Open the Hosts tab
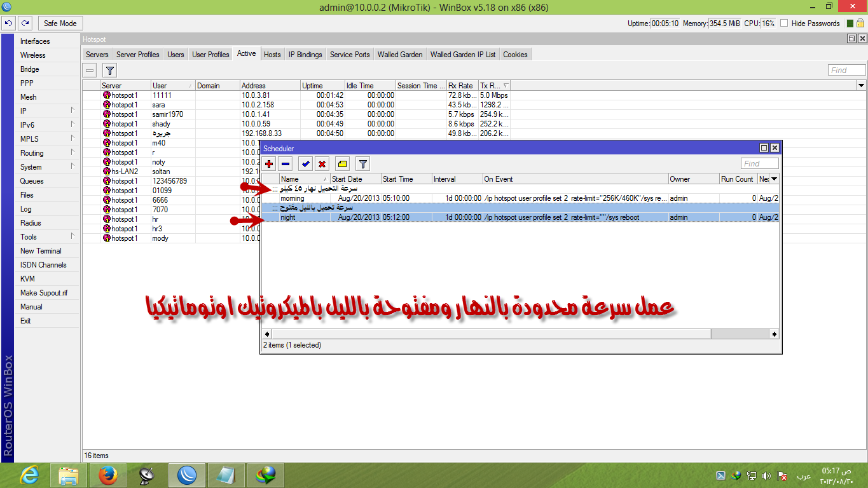Viewport: 868px width, 488px height. click(272, 55)
